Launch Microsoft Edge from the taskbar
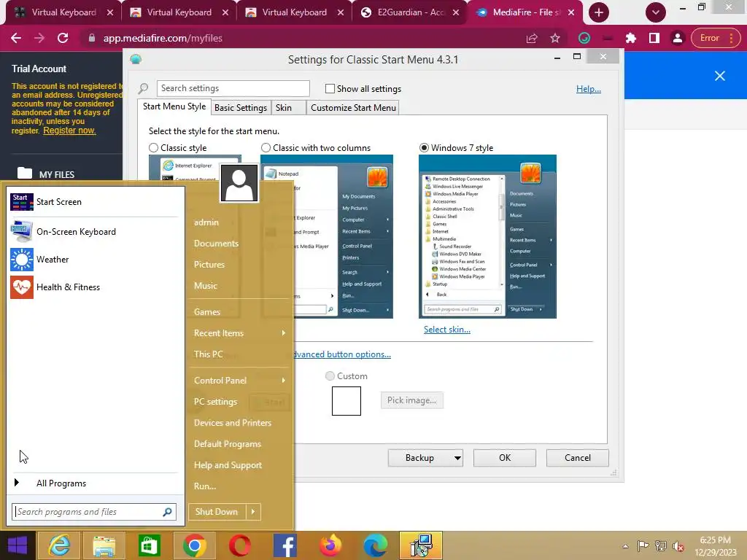This screenshot has width=747, height=560. [376, 545]
